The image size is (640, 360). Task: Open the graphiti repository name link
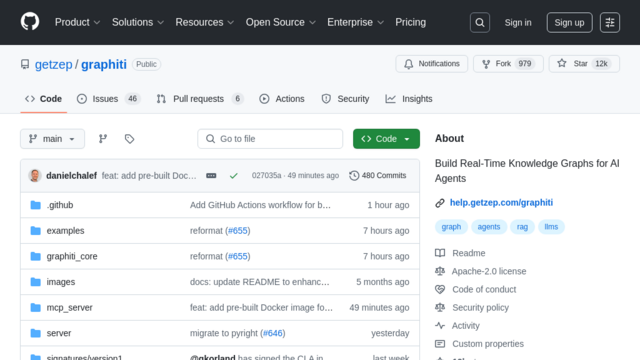click(x=104, y=64)
